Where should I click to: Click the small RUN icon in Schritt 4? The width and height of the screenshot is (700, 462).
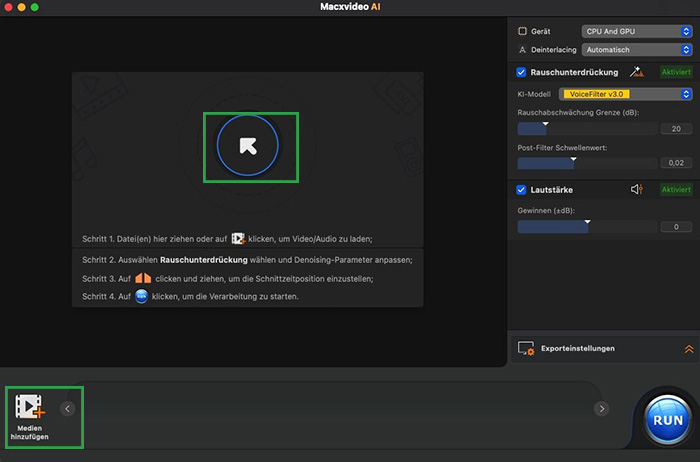[x=141, y=296]
